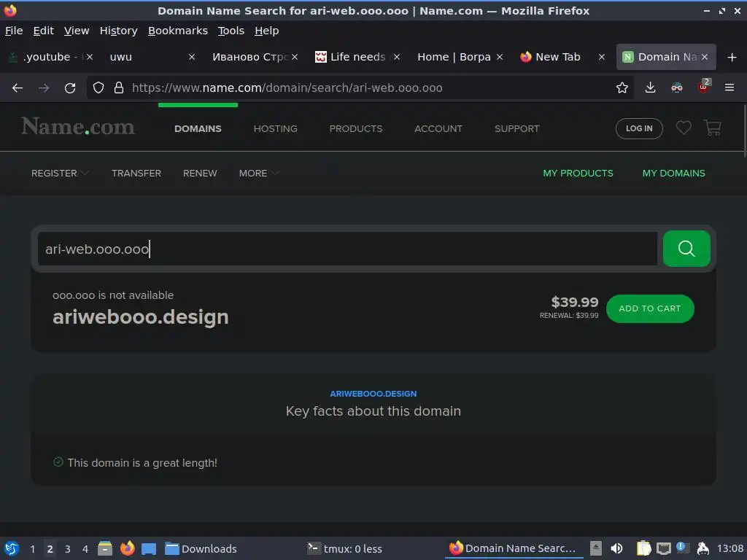Click the page vertical scrollbar
The height and width of the screenshot is (560, 747).
tap(744, 131)
